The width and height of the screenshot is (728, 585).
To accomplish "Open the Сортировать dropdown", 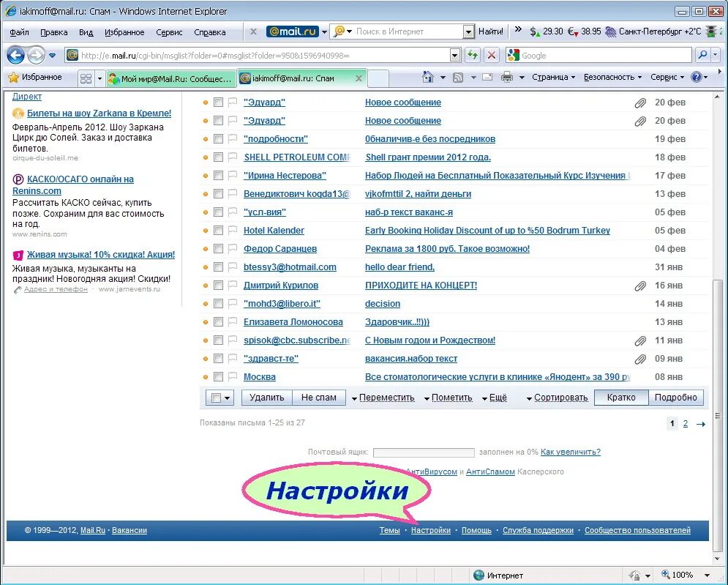I will point(557,398).
